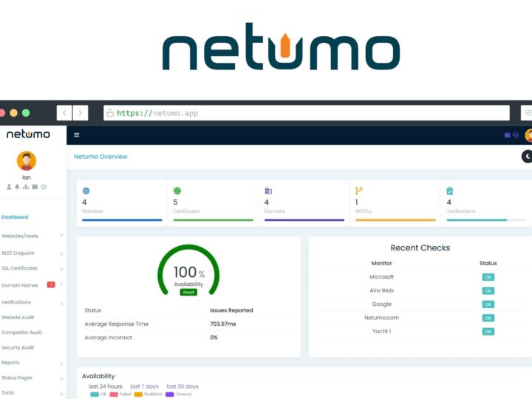Expand the Status Pages submenu chevron
532x399 pixels.
(61, 378)
